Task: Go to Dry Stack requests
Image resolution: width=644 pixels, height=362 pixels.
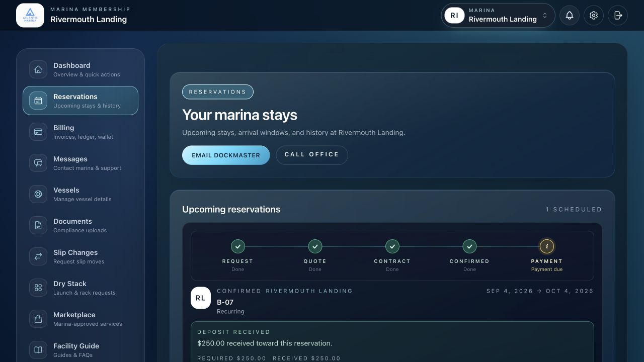Action: click(80, 288)
